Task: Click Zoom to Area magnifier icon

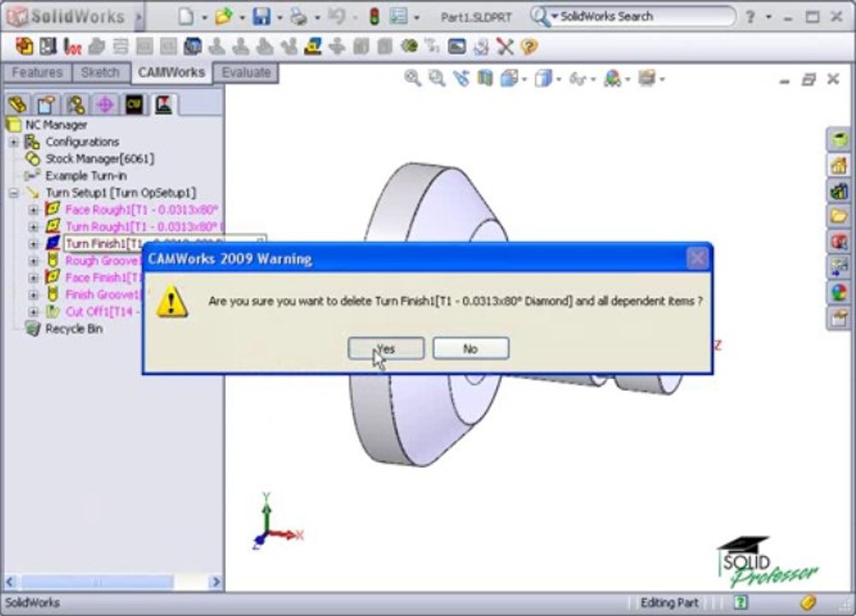Action: (437, 79)
